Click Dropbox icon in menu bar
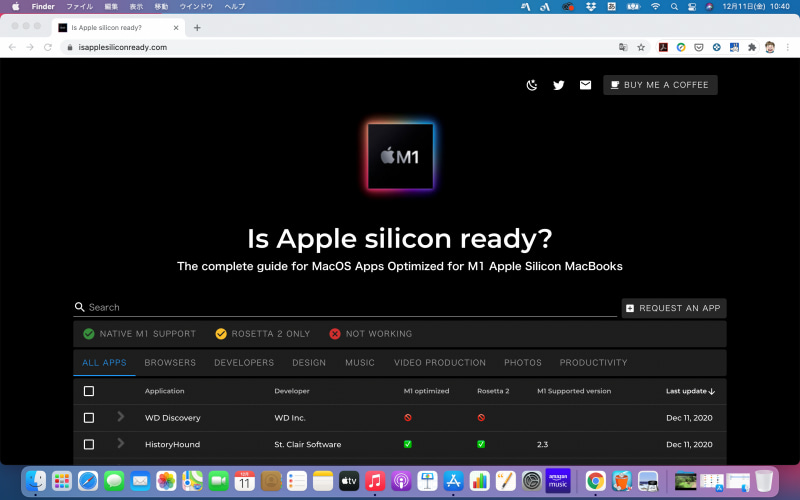Viewport: 800px width, 500px height. [x=591, y=7]
